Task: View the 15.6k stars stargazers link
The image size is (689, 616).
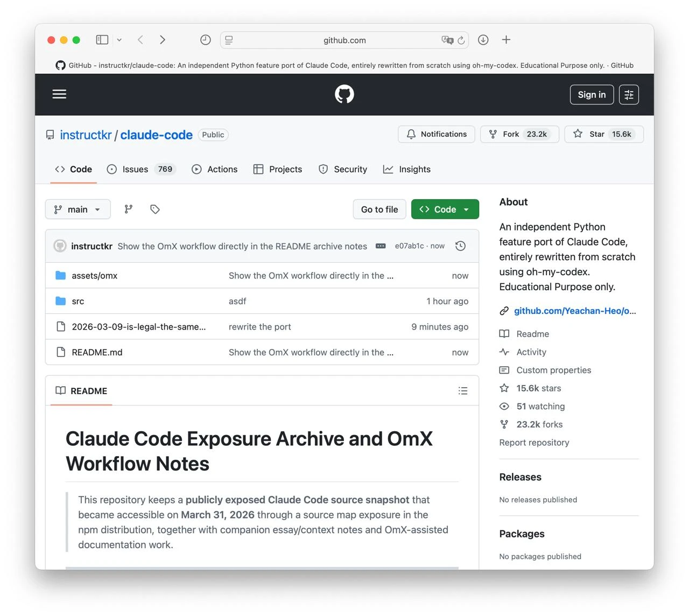Action: tap(530, 388)
